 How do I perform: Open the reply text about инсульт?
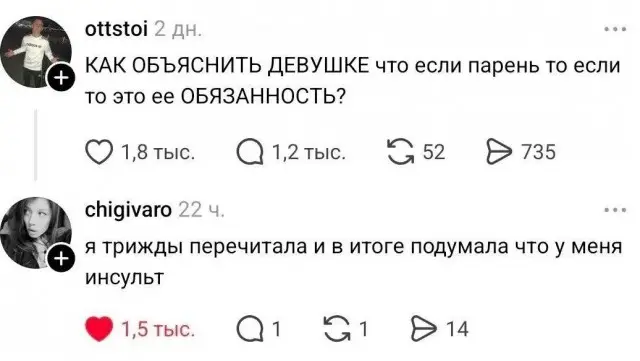pyautogui.click(x=353, y=261)
